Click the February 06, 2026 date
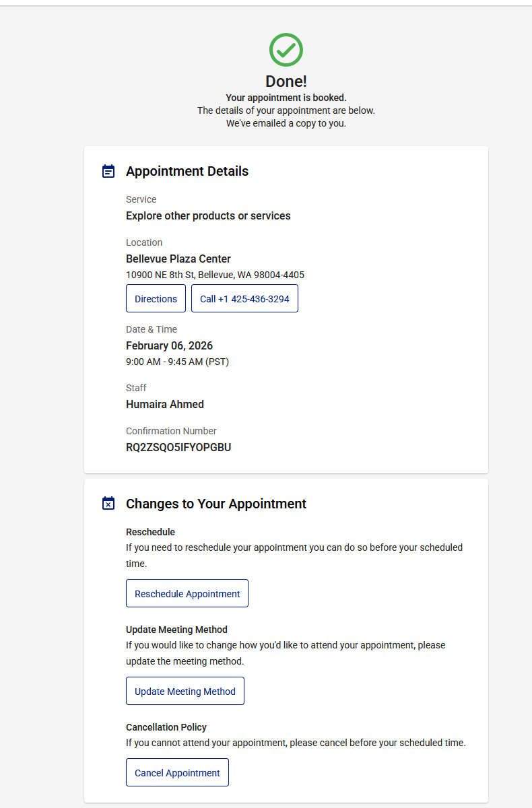 click(169, 345)
